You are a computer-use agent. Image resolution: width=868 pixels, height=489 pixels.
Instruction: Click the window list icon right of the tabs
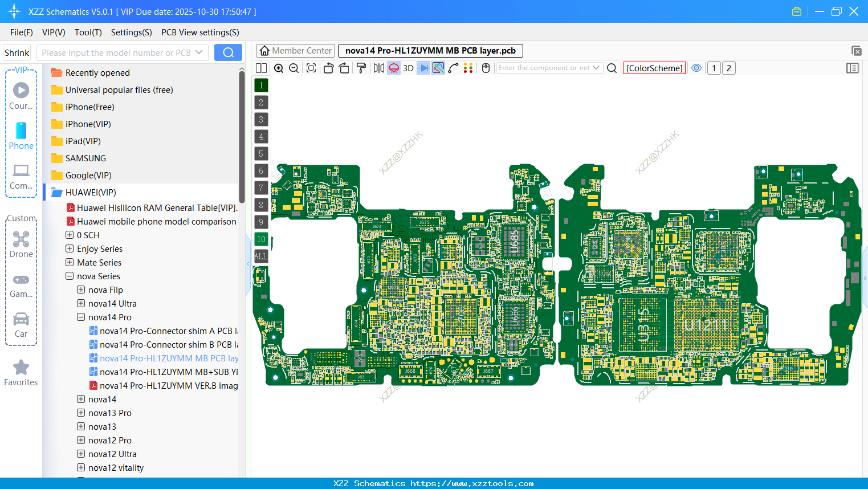click(856, 51)
